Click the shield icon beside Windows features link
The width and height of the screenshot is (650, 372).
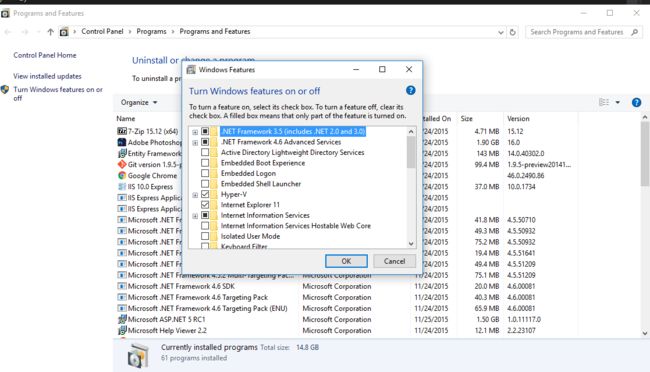(x=5, y=90)
